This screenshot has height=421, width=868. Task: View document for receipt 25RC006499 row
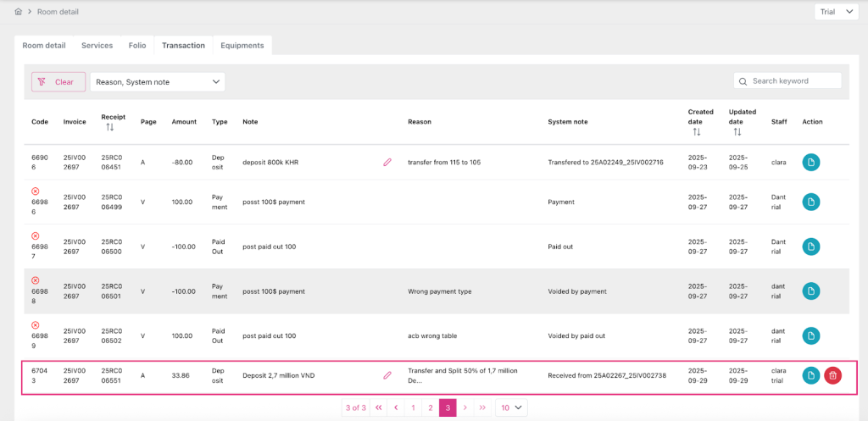point(811,202)
